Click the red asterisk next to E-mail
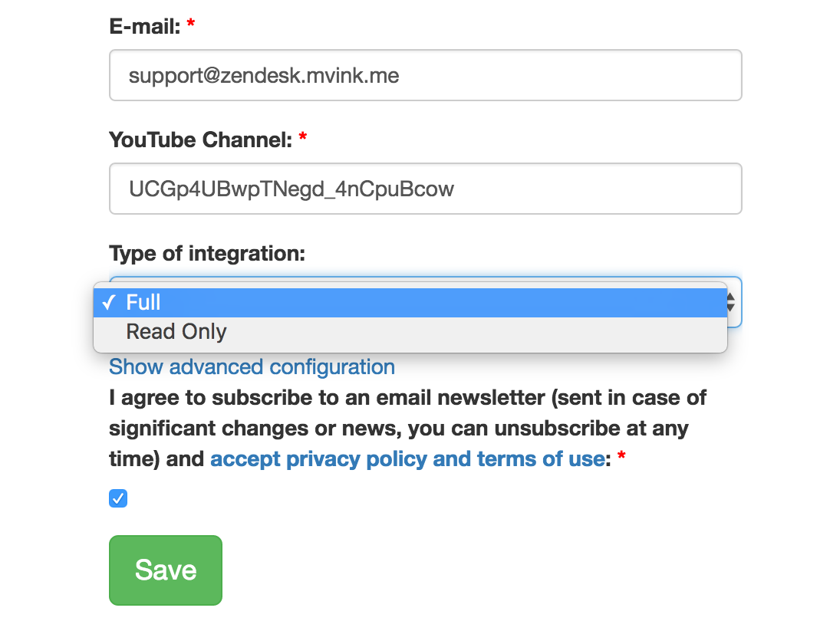830x644 pixels. click(191, 25)
